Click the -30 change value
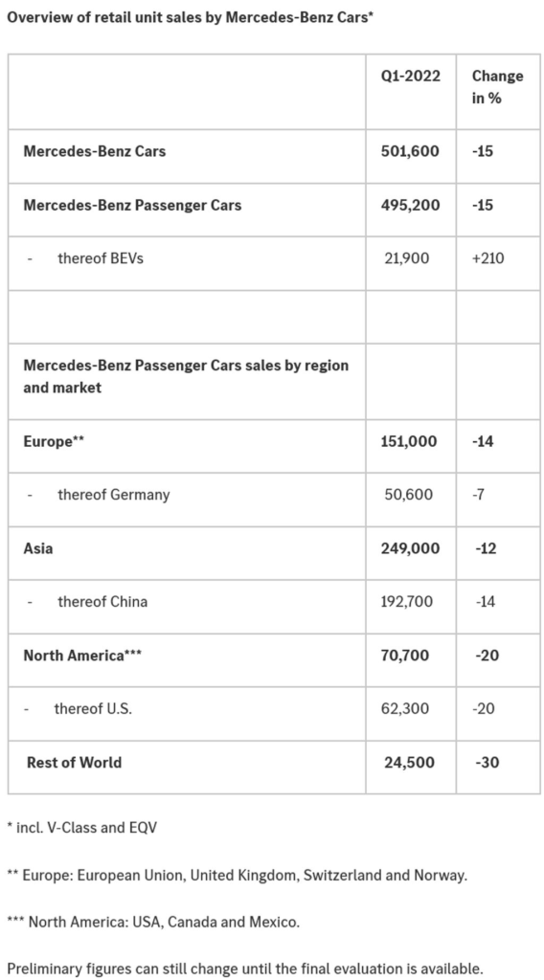The width and height of the screenshot is (544, 980). tap(487, 762)
